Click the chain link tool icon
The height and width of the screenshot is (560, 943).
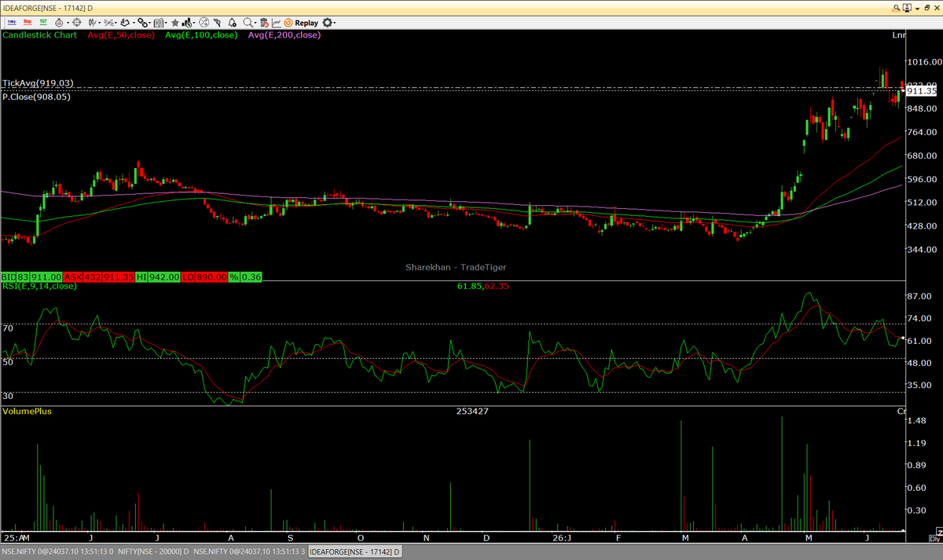pyautogui.click(x=143, y=23)
